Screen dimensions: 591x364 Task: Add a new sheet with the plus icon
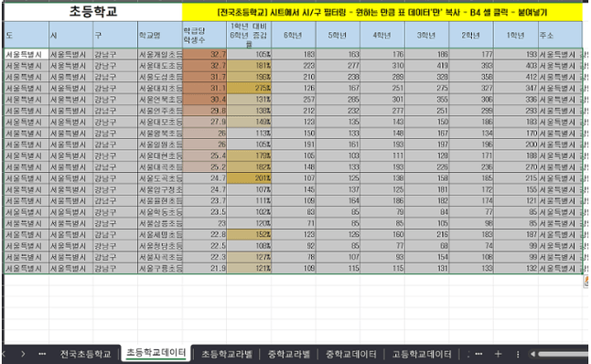(498, 354)
